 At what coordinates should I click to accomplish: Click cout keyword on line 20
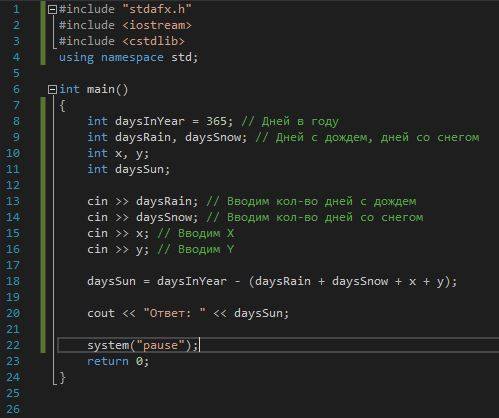point(101,313)
